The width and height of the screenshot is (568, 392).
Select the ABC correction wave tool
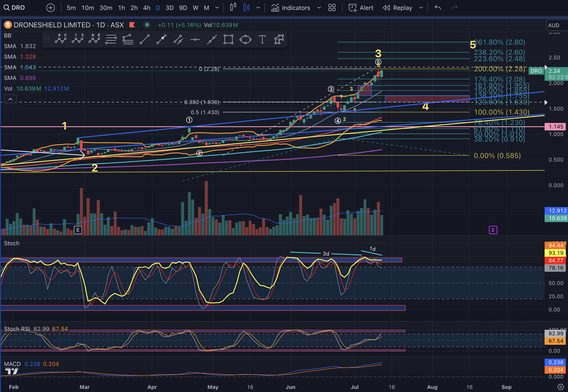click(x=61, y=39)
